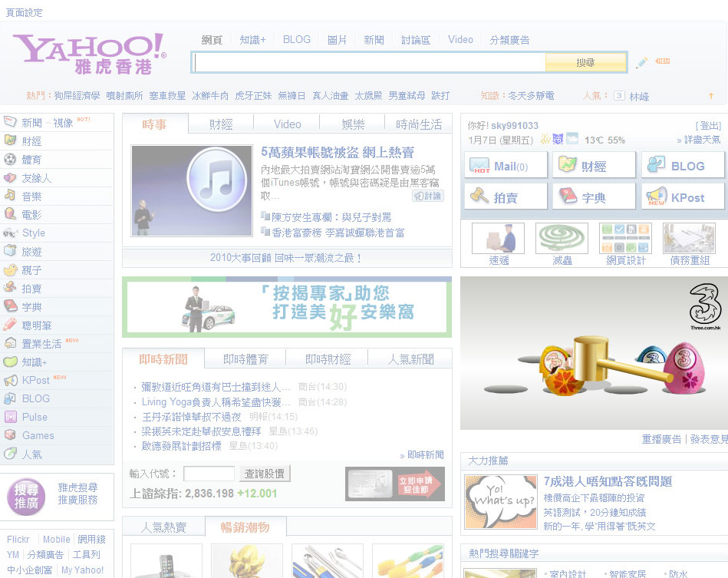This screenshot has width=728, height=578.
Task: Click the pencil icon beside search button
Action: pyautogui.click(x=641, y=62)
